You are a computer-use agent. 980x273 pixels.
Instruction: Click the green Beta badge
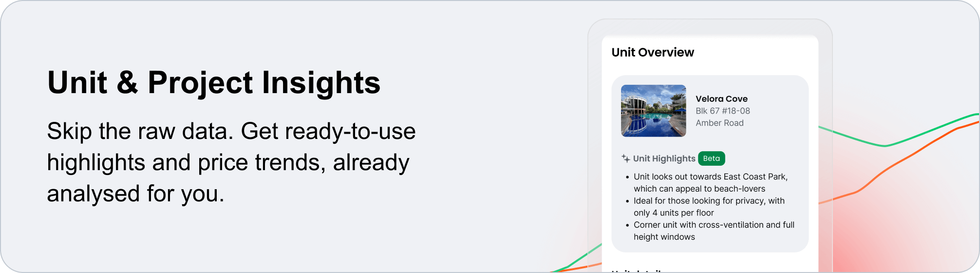[x=711, y=158]
